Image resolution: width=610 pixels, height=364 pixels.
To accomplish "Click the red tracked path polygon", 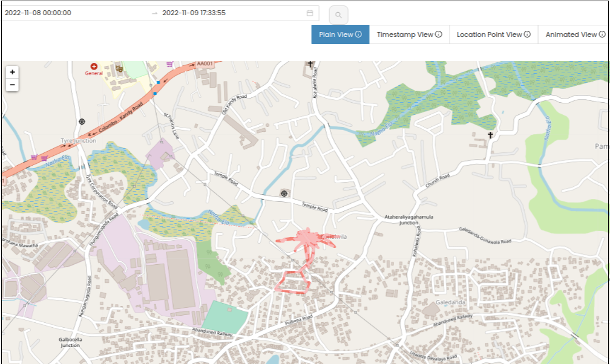I will pyautogui.click(x=292, y=282).
